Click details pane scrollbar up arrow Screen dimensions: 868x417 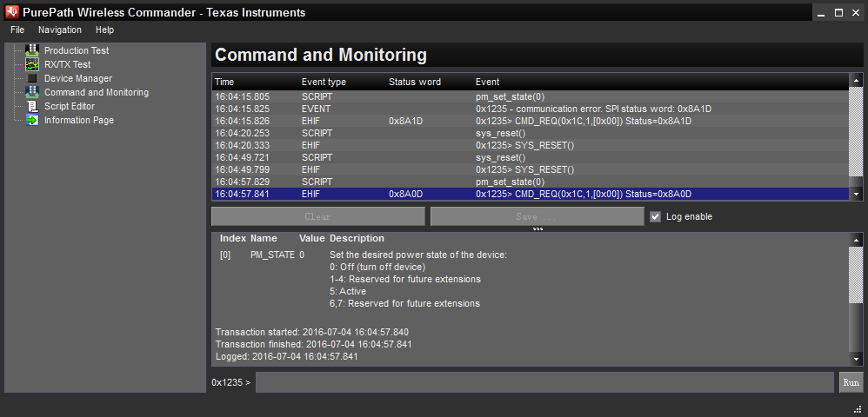(x=857, y=240)
